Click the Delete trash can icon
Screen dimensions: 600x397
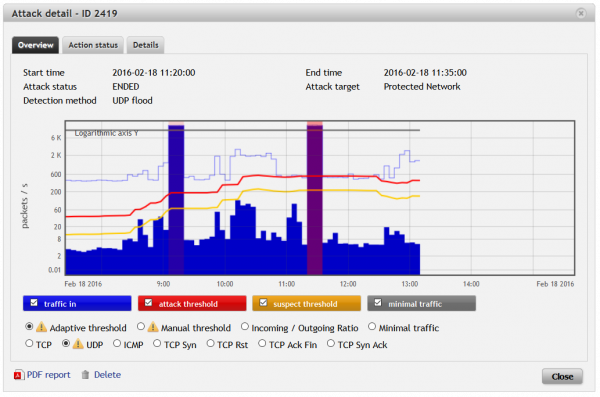[x=85, y=375]
